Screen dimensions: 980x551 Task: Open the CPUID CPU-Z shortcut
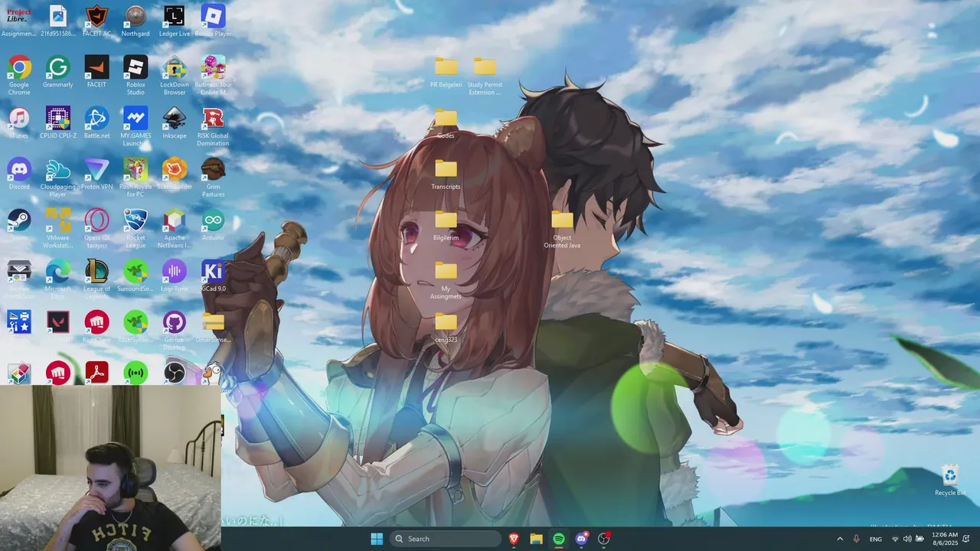point(58,123)
